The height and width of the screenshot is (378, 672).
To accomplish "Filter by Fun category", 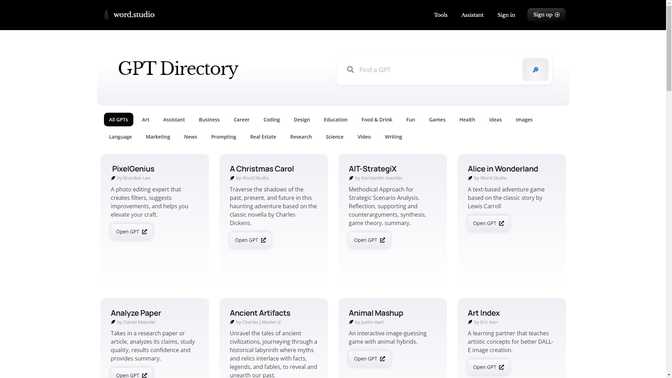I will (411, 120).
